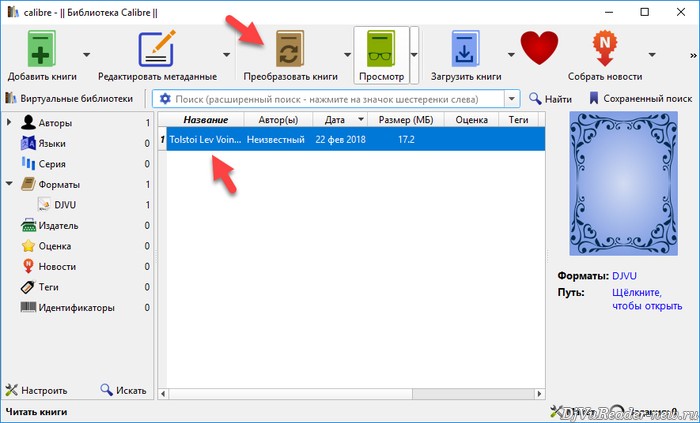The height and width of the screenshot is (423, 700).
Task: Select Авторы in tag browser
Action: 55,123
